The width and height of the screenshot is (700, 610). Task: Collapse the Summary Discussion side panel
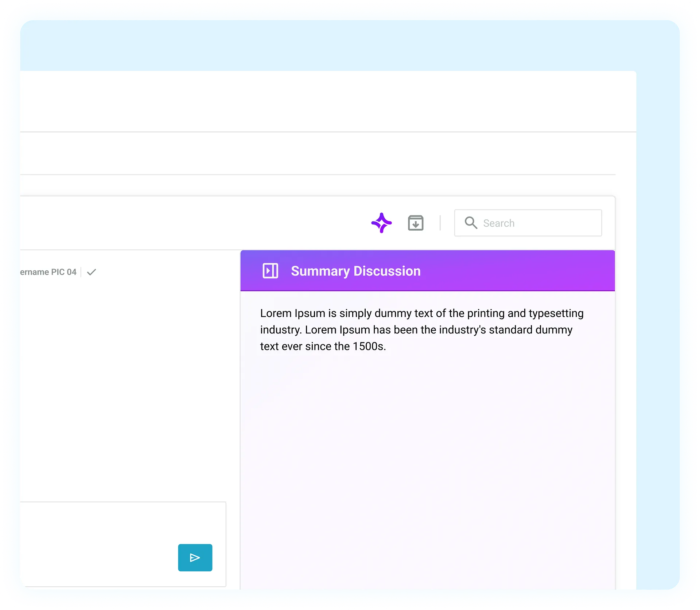tap(270, 271)
